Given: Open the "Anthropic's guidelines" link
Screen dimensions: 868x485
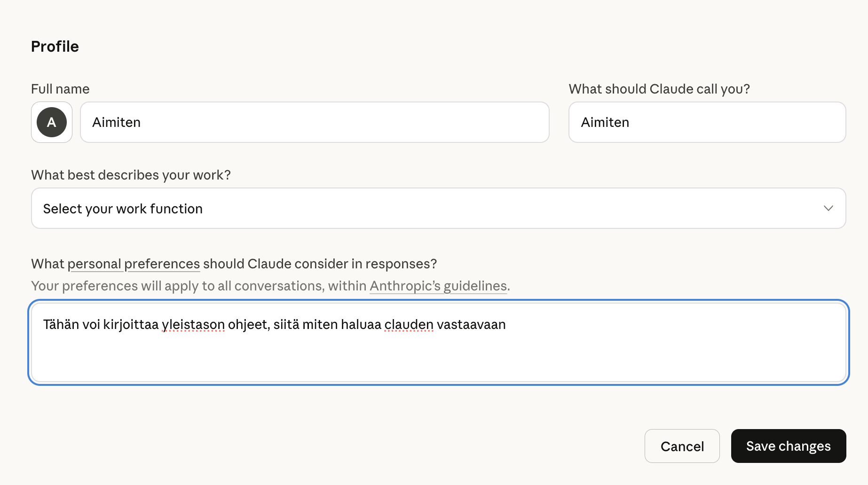Looking at the screenshot, I should 438,286.
